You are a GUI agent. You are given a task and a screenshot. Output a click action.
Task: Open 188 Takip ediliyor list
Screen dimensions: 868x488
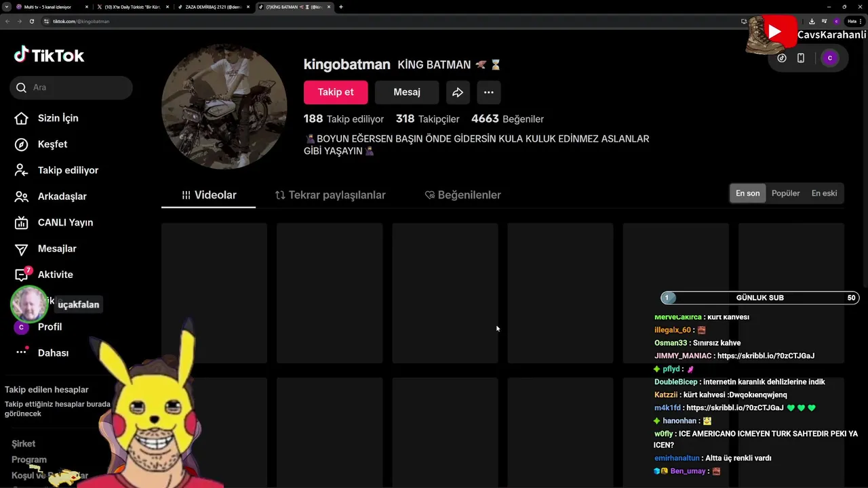tap(344, 119)
